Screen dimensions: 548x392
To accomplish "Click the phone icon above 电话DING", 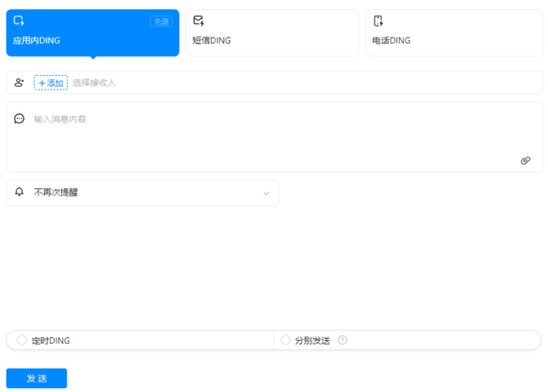I will 378,21.
